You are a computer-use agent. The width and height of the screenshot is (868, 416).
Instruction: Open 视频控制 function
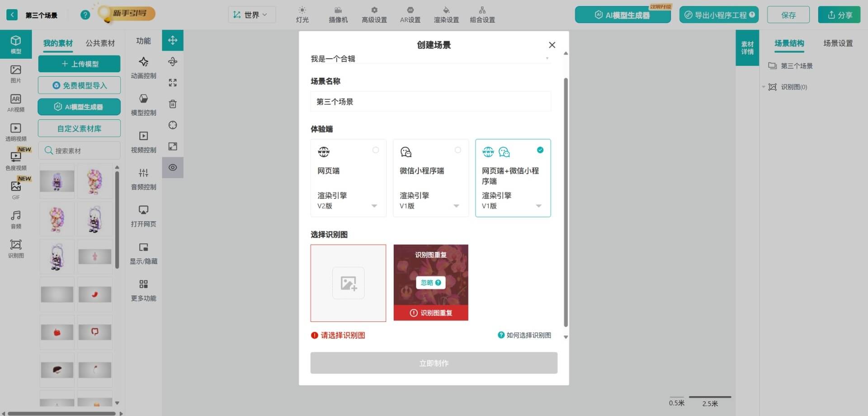click(143, 142)
